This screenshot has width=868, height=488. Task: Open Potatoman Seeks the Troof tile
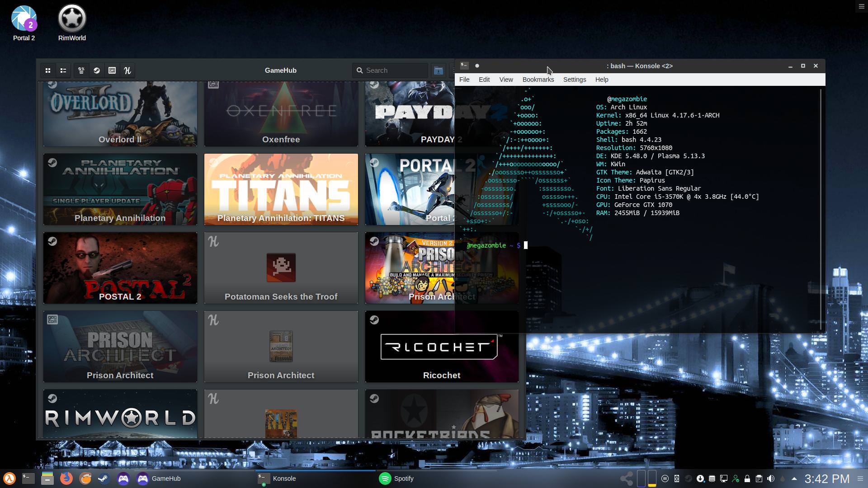point(281,268)
